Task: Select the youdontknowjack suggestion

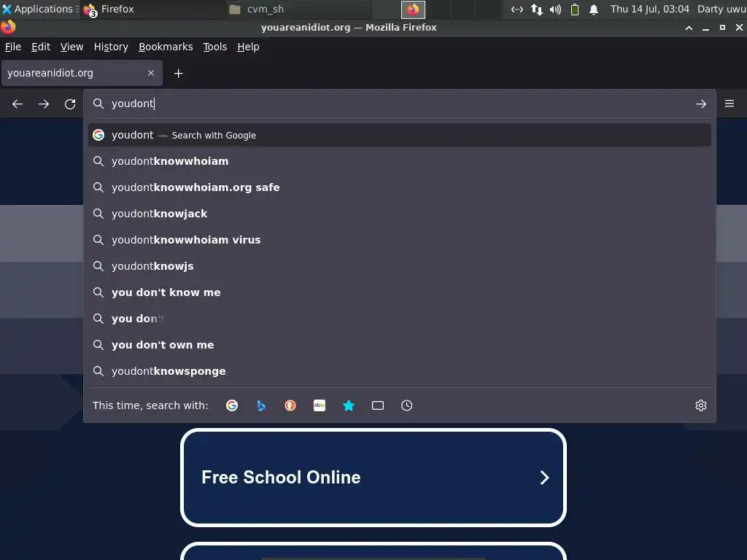Action: (x=399, y=214)
